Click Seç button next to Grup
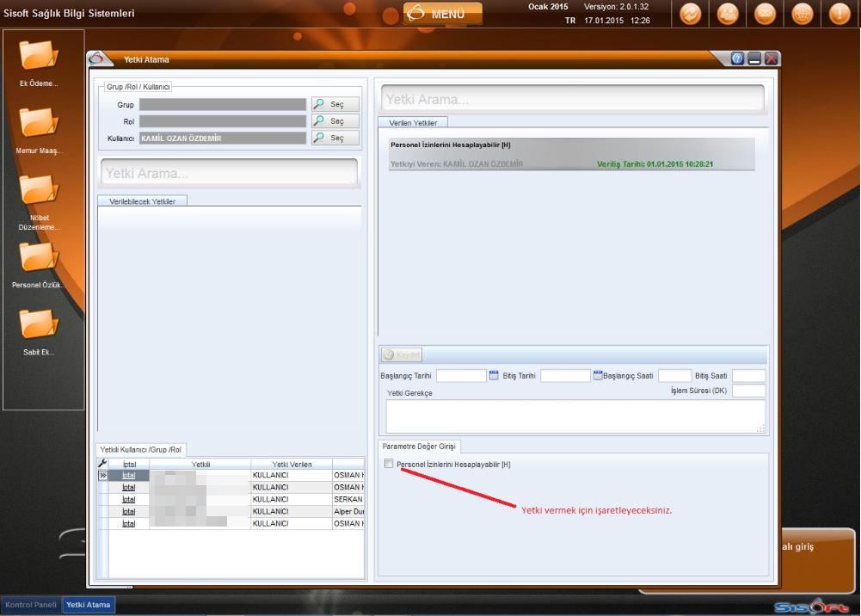This screenshot has height=616, width=861. pyautogui.click(x=335, y=104)
